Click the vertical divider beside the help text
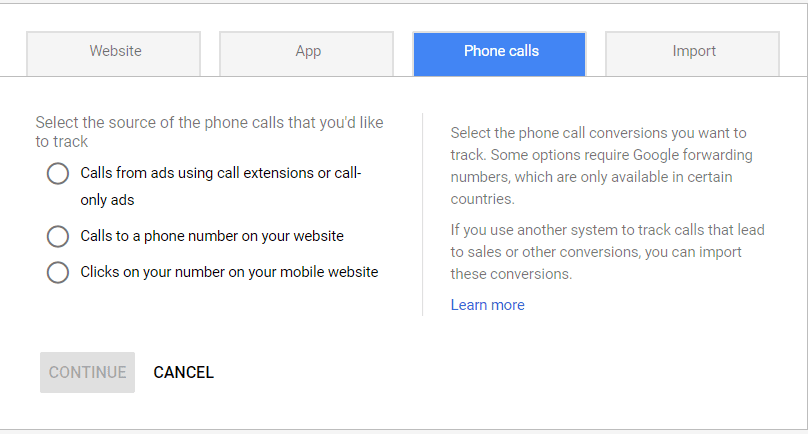808x434 pixels. click(423, 214)
